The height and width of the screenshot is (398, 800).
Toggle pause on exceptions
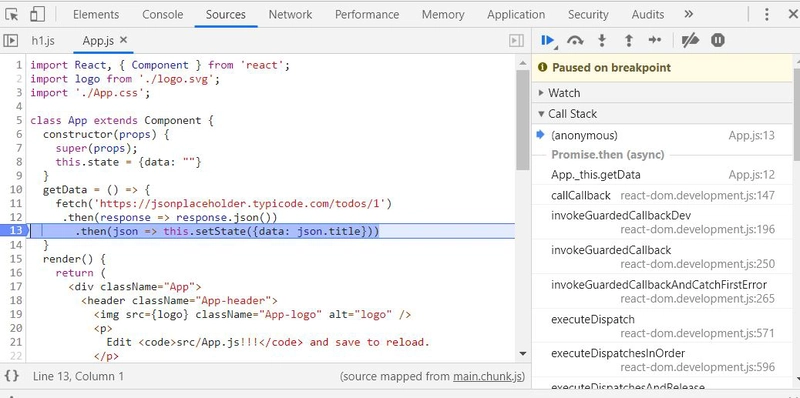point(718,40)
